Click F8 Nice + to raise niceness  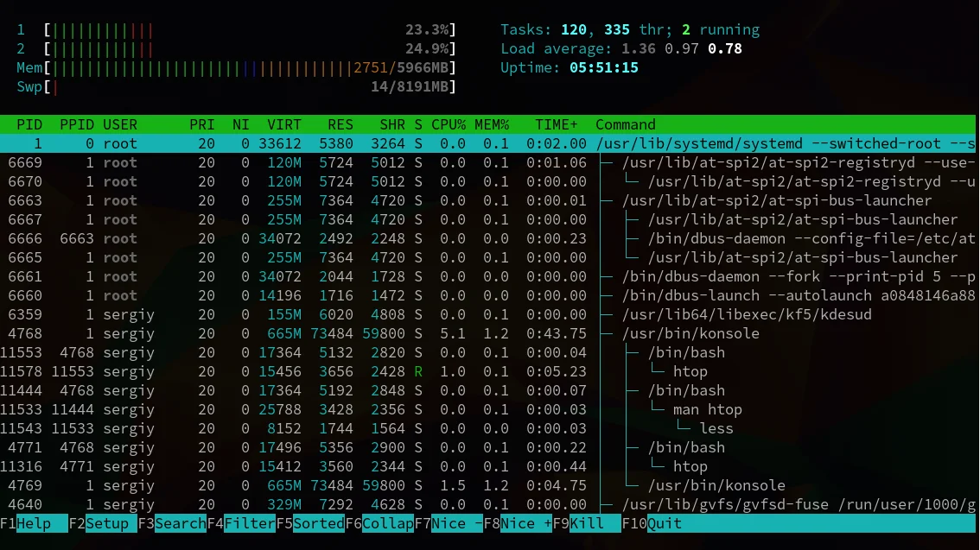coord(518,523)
